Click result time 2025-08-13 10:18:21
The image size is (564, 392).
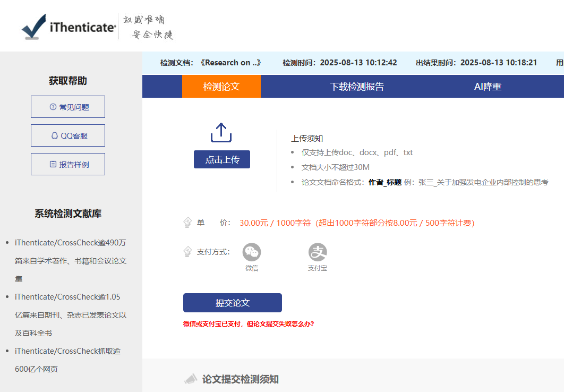(x=499, y=63)
